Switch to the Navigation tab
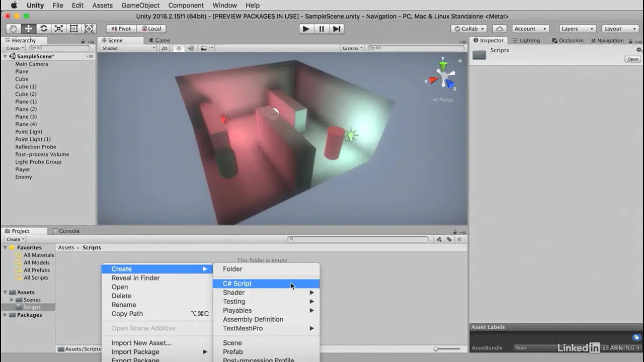Screen dimensions: 644x362 607,40
